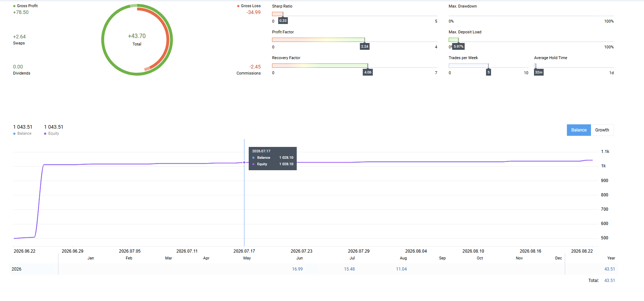The height and width of the screenshot is (301, 644).
Task: Switch chart to Balance view
Action: 579,130
